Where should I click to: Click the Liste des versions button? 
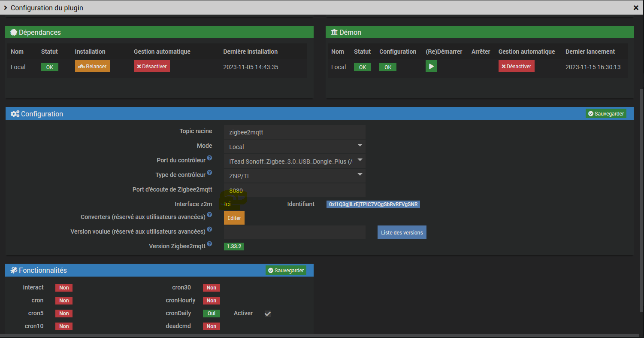click(x=402, y=232)
